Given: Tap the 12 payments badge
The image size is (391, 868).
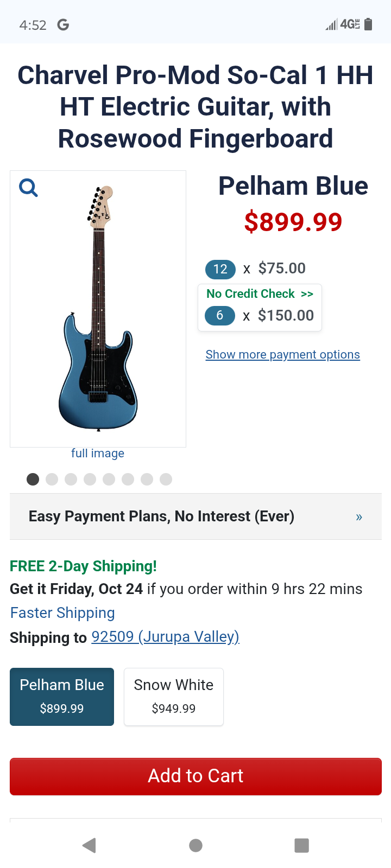Looking at the screenshot, I should [220, 269].
